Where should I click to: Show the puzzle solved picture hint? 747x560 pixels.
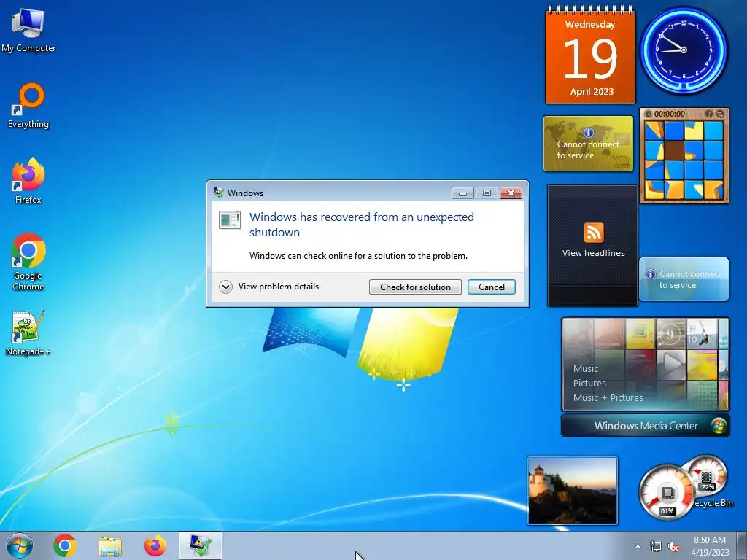coord(709,114)
